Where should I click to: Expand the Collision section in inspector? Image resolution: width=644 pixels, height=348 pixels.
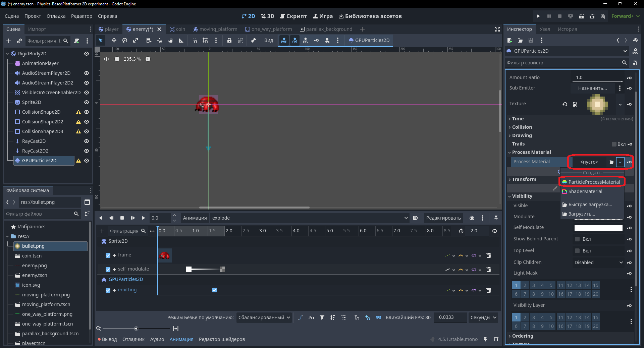pos(522,127)
